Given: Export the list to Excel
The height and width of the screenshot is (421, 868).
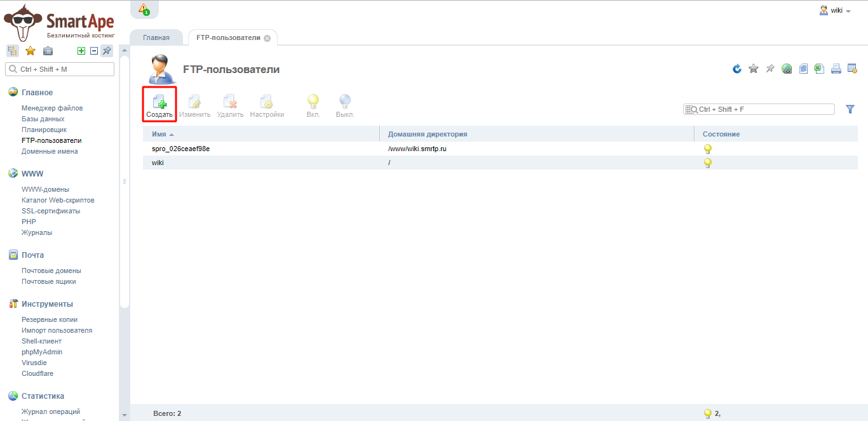Looking at the screenshot, I should click(820, 69).
